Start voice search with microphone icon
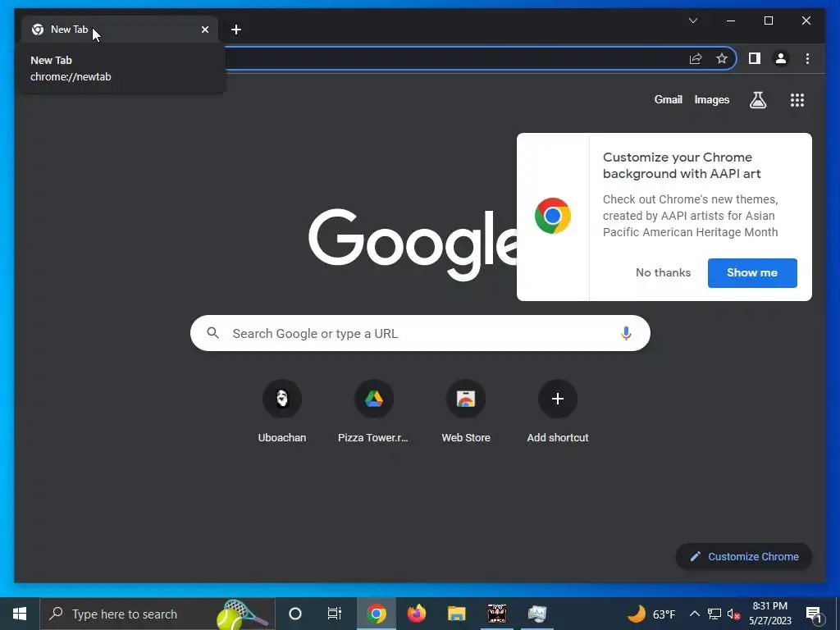Image resolution: width=840 pixels, height=630 pixels. (x=626, y=333)
